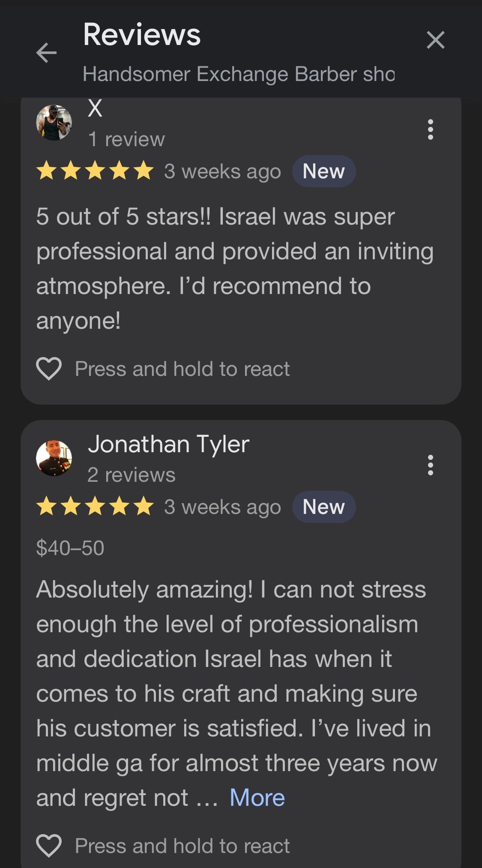The image size is (482, 868).
Task: Click "Press and hold to react" under X's review
Action: 182,369
